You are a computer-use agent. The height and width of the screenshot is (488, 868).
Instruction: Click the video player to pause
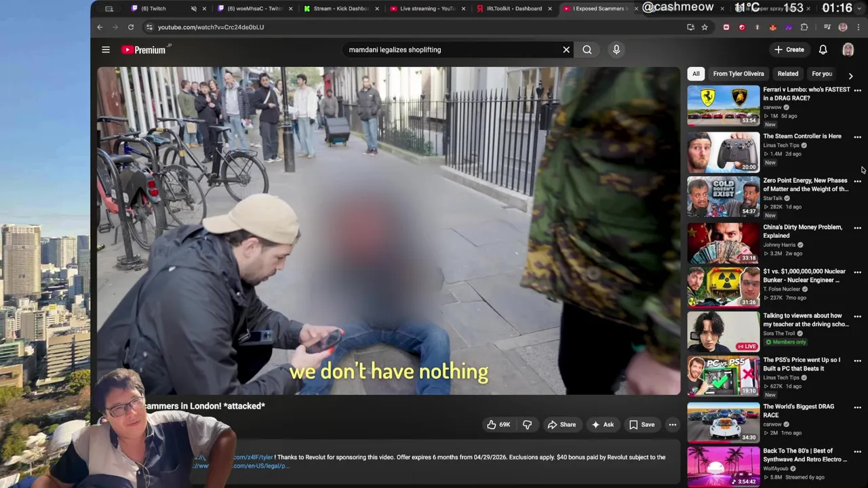tap(388, 230)
